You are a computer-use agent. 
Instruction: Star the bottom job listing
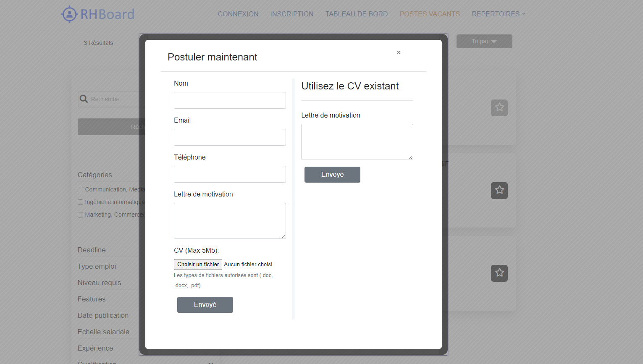499,273
